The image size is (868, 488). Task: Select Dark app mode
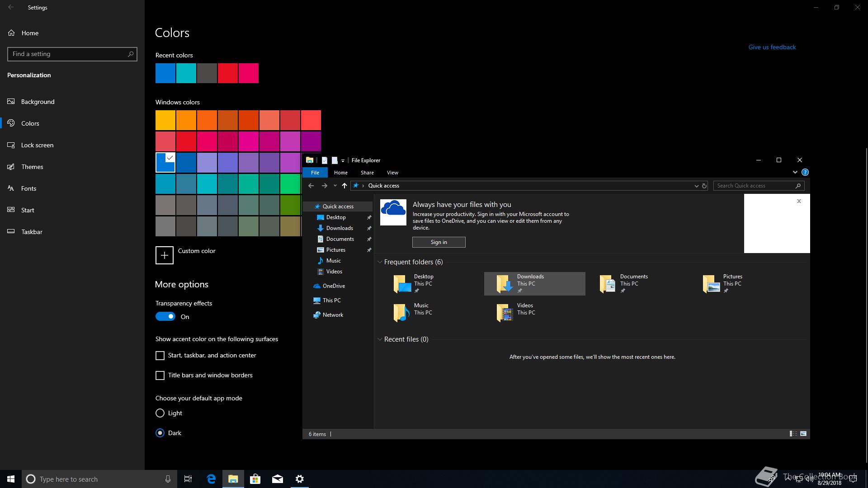click(160, 433)
